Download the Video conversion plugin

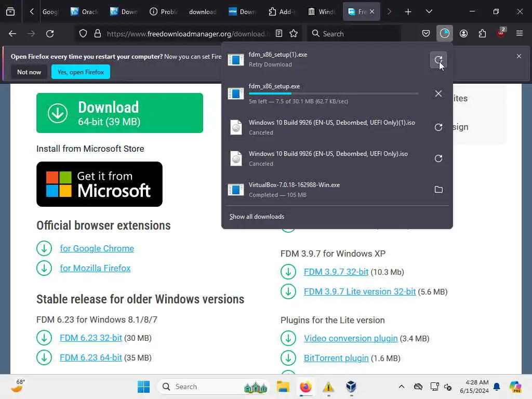pos(351,339)
